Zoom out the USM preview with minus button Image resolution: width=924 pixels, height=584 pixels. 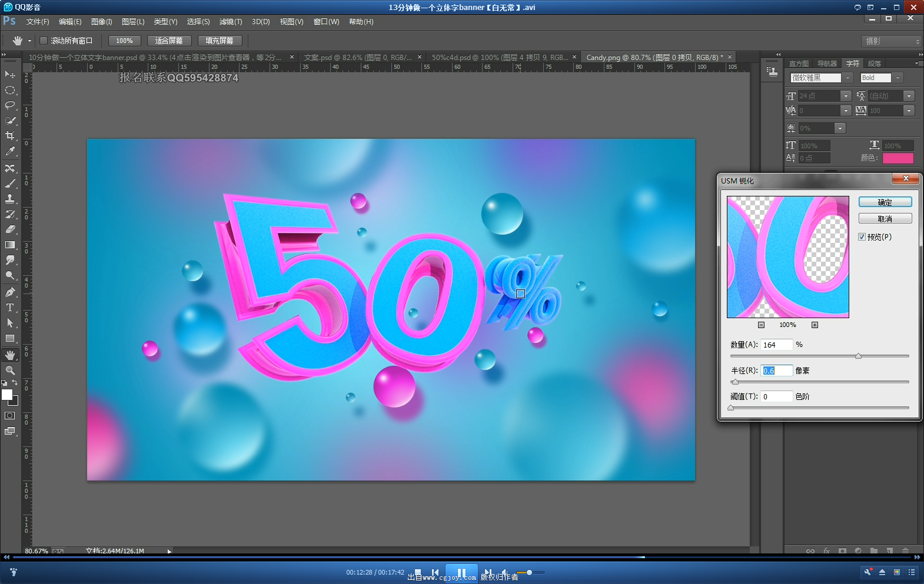761,325
